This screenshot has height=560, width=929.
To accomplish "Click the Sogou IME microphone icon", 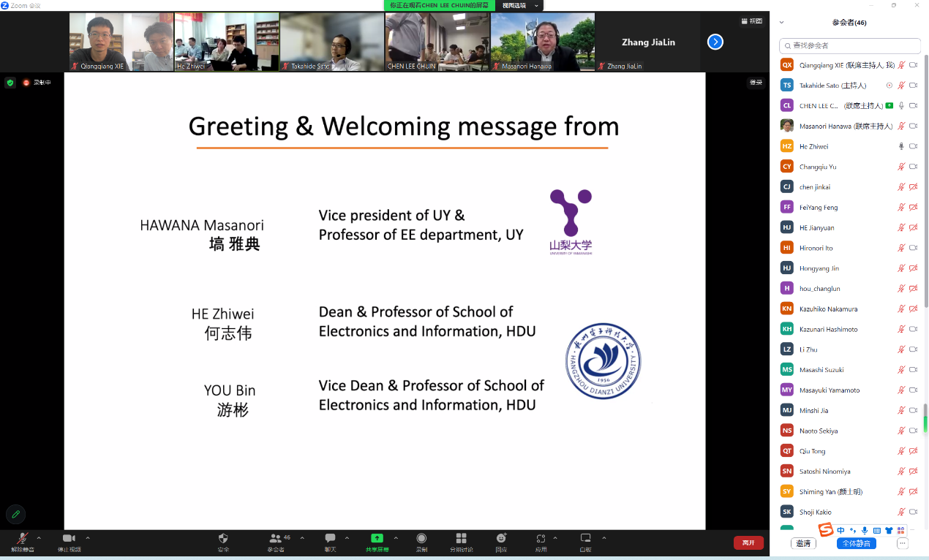I will coord(865,530).
